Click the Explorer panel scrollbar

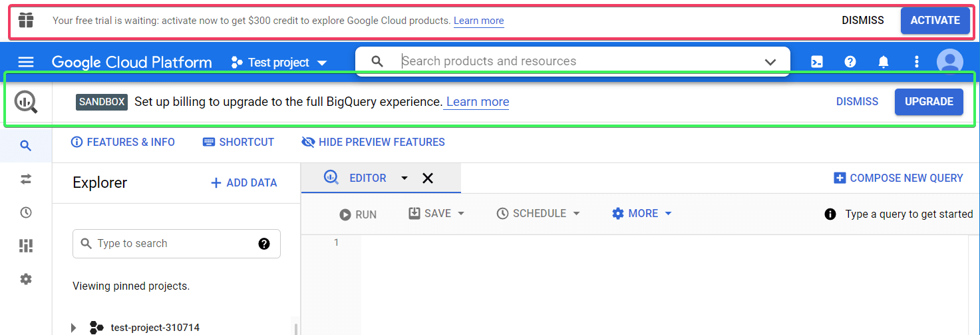[x=296, y=328]
